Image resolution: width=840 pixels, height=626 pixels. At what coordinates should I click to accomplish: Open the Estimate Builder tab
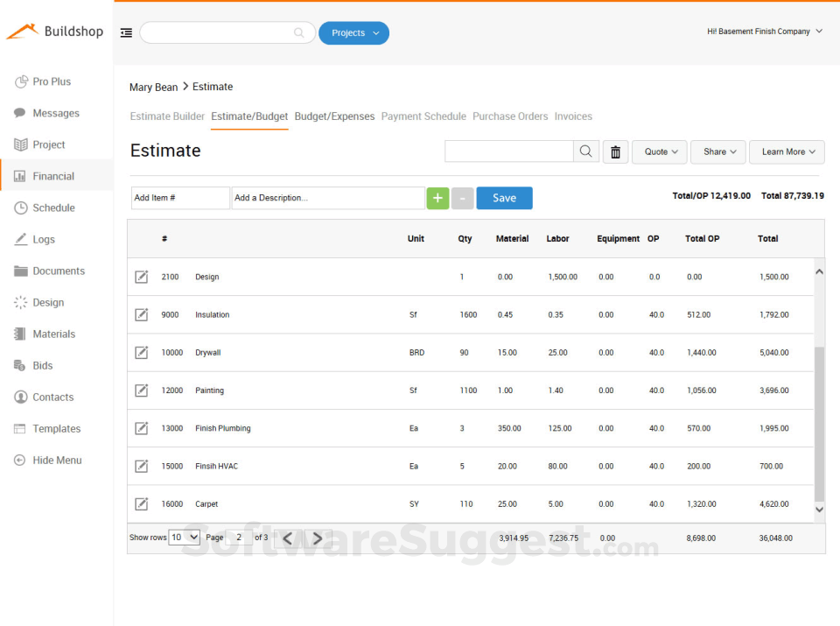coord(167,116)
